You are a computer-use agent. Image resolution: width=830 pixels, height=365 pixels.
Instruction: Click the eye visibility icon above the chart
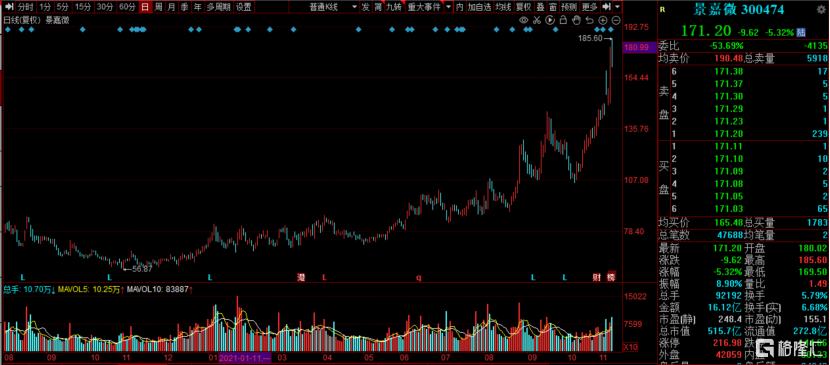[524, 20]
